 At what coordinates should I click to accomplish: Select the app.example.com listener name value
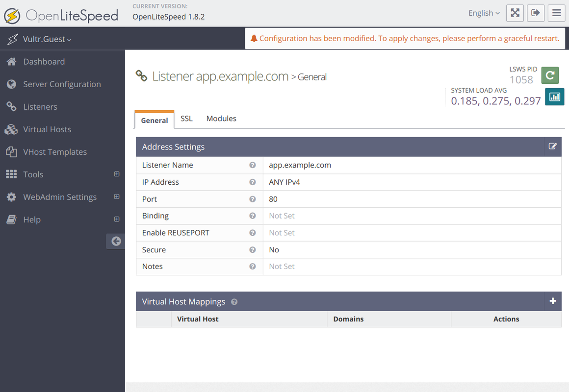[300, 165]
